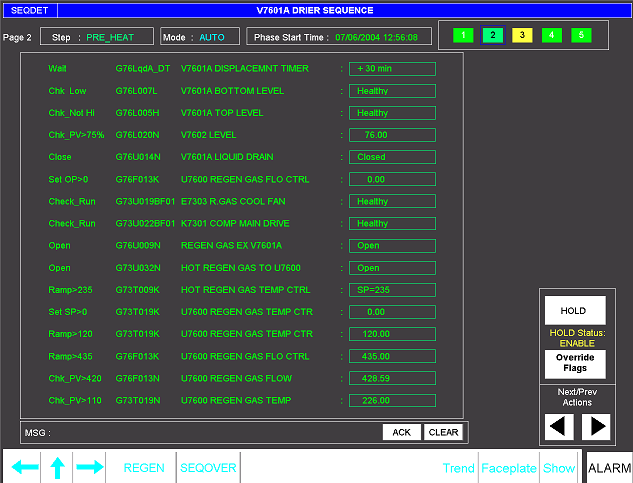This screenshot has width=633, height=483.
Task: Click the SP=235 value box
Action: tap(392, 290)
